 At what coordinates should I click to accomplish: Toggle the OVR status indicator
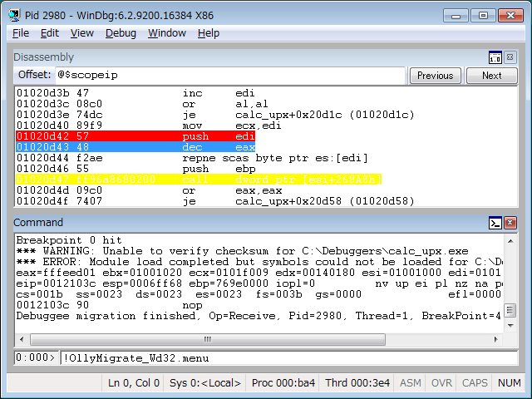441,383
